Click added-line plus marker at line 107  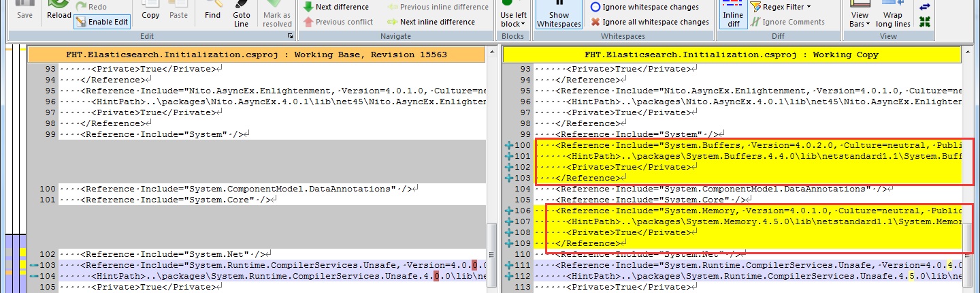point(508,221)
